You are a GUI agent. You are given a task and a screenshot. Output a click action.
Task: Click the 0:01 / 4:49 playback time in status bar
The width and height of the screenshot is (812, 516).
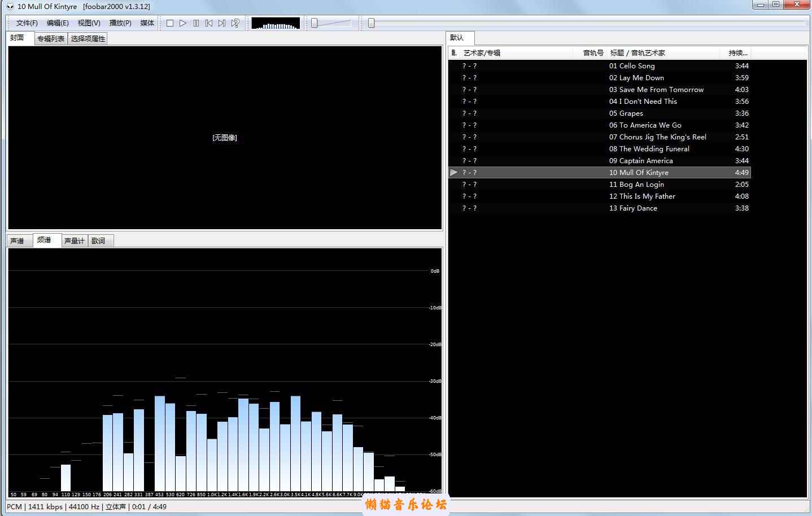149,507
